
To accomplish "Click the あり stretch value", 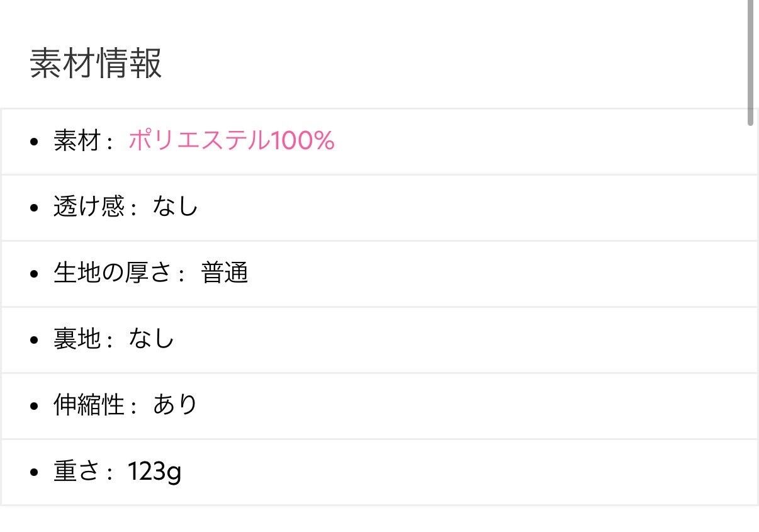I will click(x=175, y=405).
